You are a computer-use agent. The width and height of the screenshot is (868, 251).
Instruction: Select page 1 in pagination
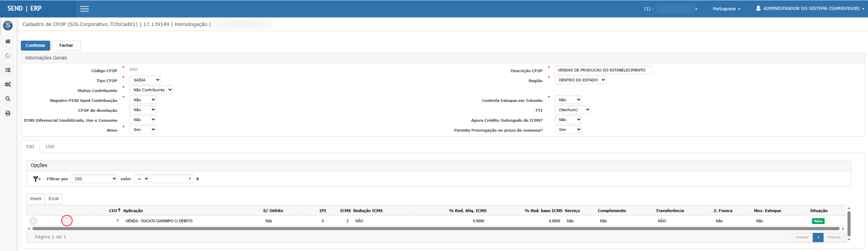pyautogui.click(x=818, y=237)
